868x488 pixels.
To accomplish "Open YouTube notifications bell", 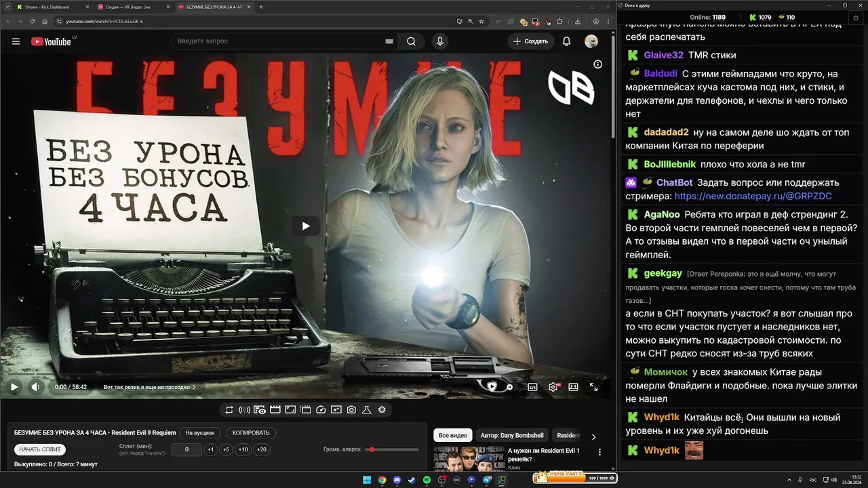I will coord(566,41).
